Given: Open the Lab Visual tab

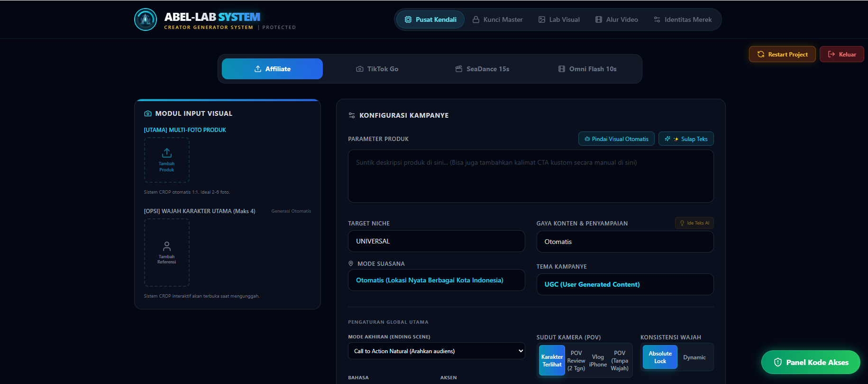Looking at the screenshot, I should 559,19.
